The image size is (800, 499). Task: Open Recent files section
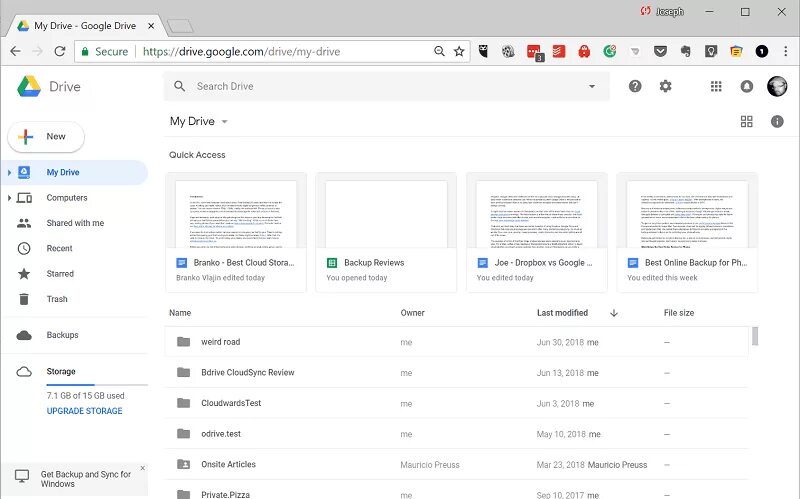click(x=59, y=248)
